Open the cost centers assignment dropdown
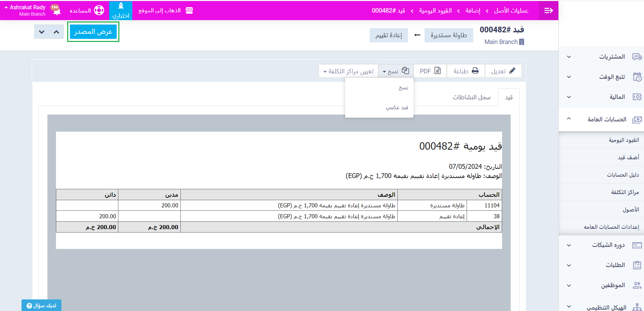 348,71
